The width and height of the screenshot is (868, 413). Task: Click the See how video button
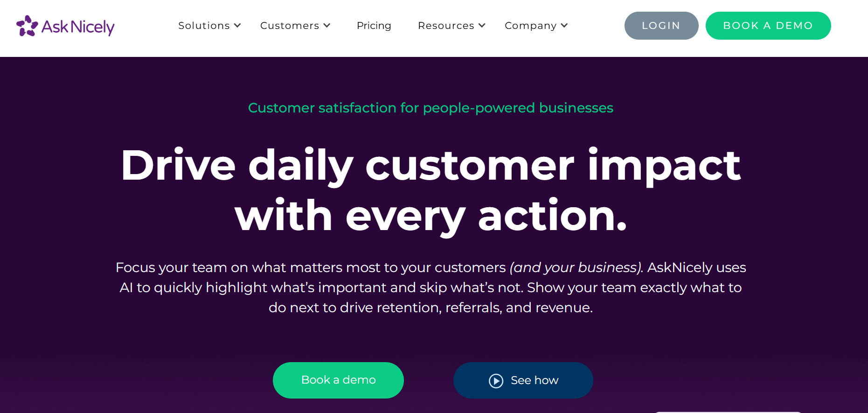pos(523,380)
